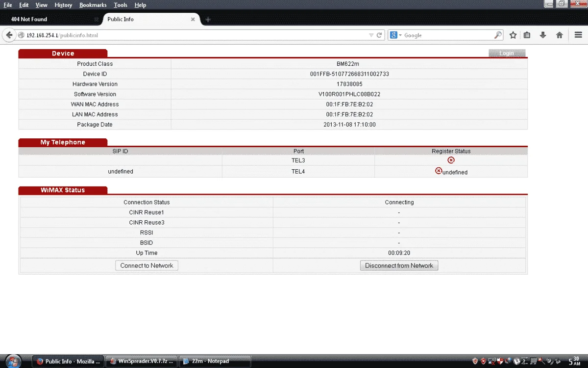Open the Windows Start orb
588x368 pixels.
pos(13,361)
